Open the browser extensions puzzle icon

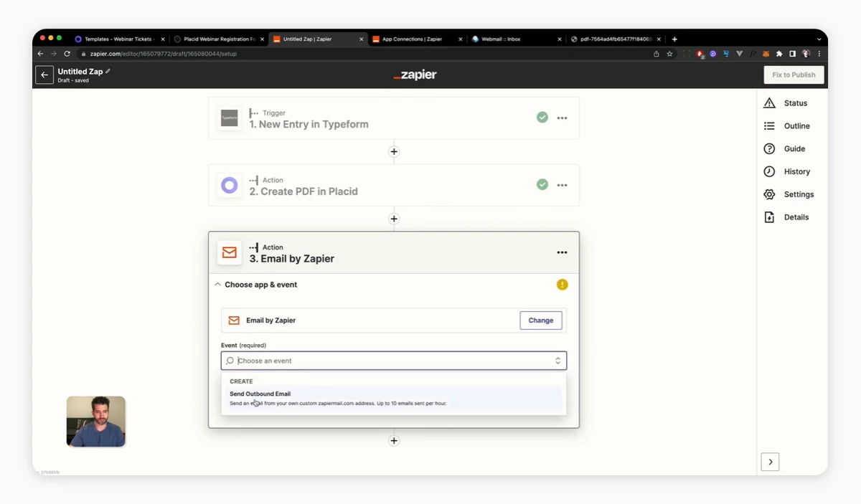pos(779,54)
